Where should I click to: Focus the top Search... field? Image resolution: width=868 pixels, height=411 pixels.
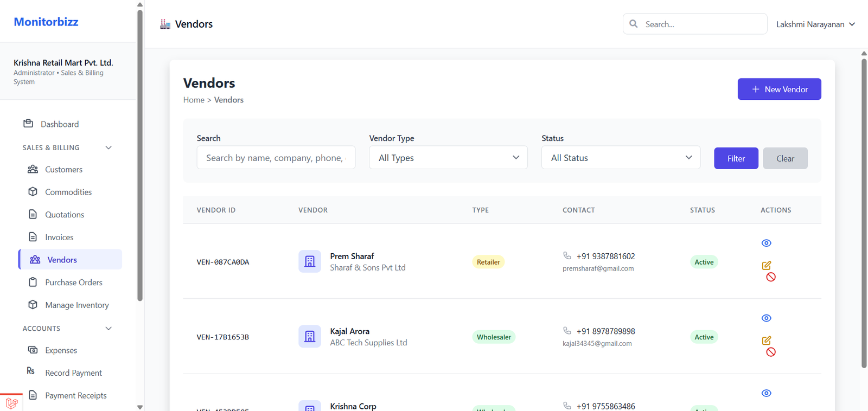[x=695, y=24]
